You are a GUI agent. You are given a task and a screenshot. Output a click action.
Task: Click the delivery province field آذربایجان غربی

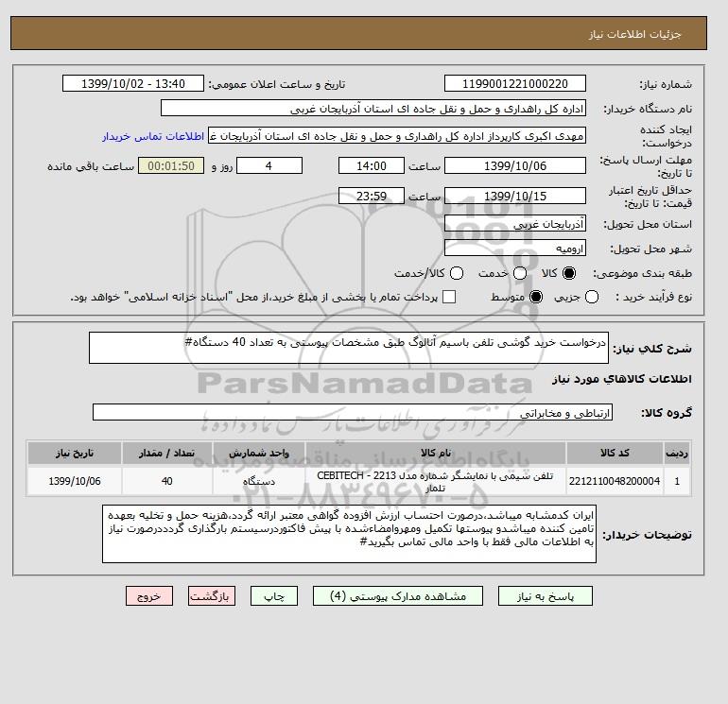tap(515, 224)
